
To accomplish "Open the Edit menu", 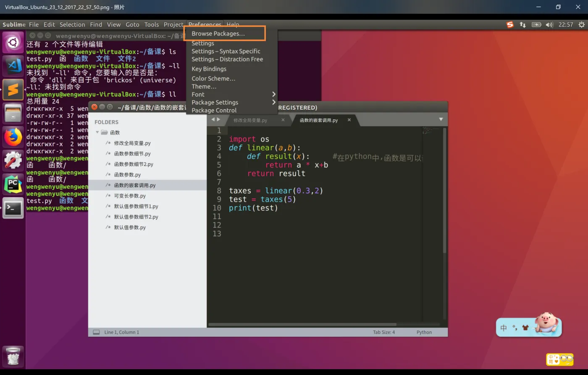I will click(49, 25).
